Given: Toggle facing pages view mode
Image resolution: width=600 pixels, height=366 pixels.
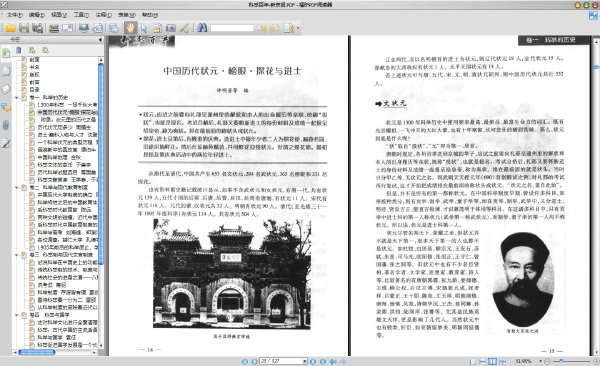Looking at the screenshot, I should [492, 361].
